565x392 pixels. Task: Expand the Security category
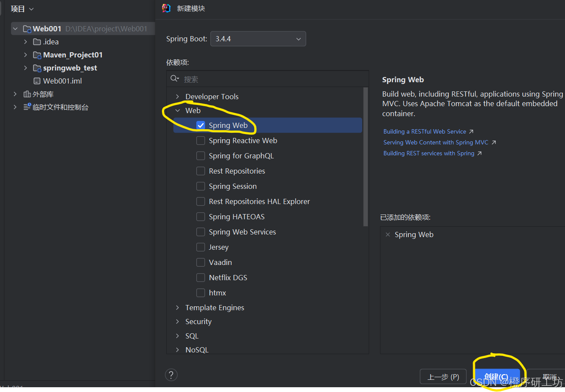[x=177, y=322]
